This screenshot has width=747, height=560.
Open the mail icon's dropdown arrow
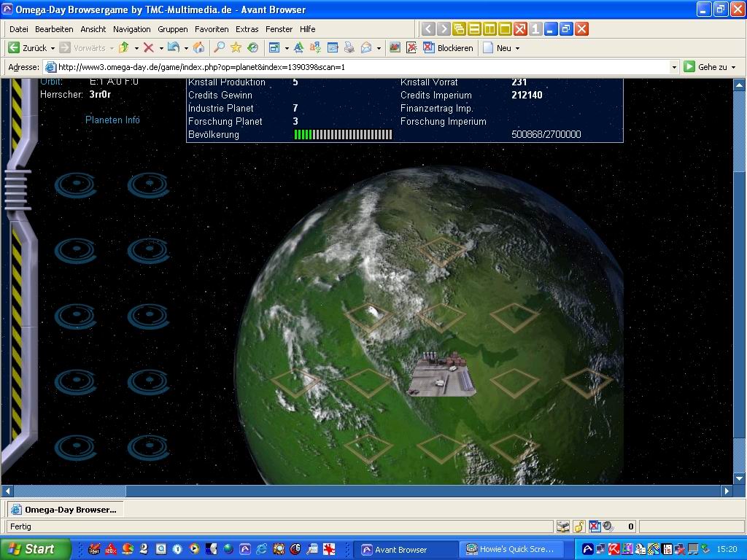[379, 48]
